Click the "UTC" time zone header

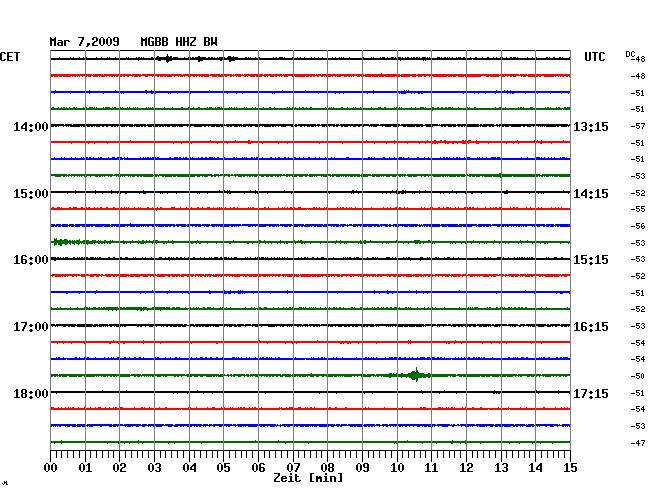point(594,57)
